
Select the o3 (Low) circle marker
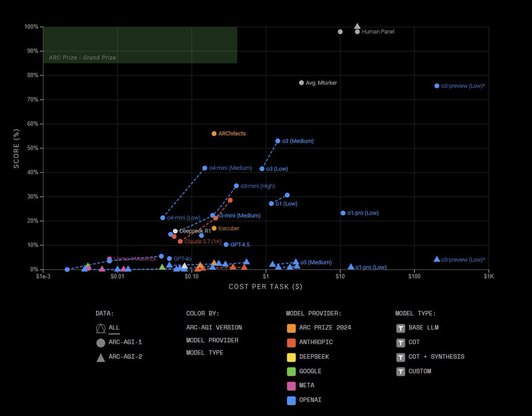(262, 169)
